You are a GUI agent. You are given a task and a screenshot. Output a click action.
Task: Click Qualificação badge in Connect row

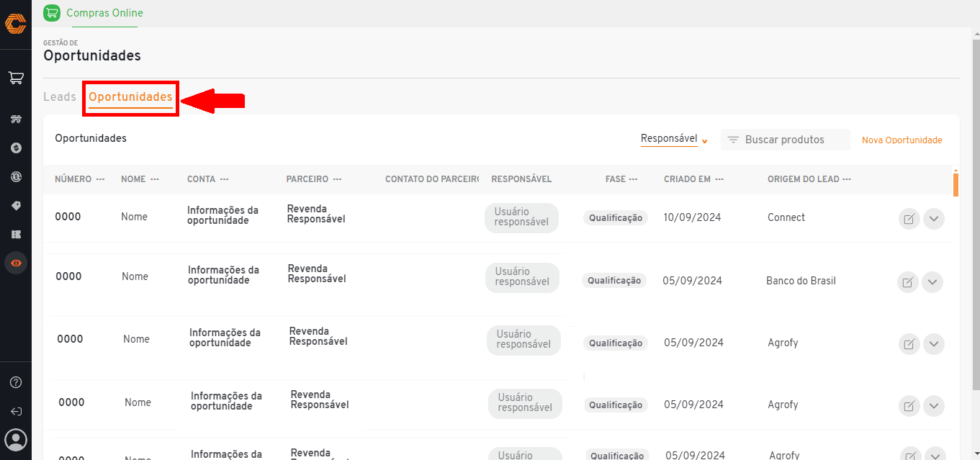616,217
